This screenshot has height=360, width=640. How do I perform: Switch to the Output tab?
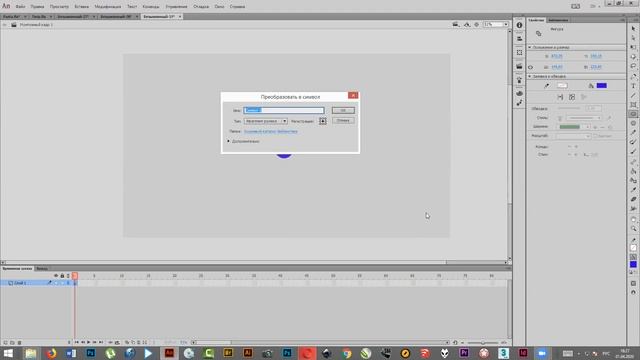tap(42, 269)
